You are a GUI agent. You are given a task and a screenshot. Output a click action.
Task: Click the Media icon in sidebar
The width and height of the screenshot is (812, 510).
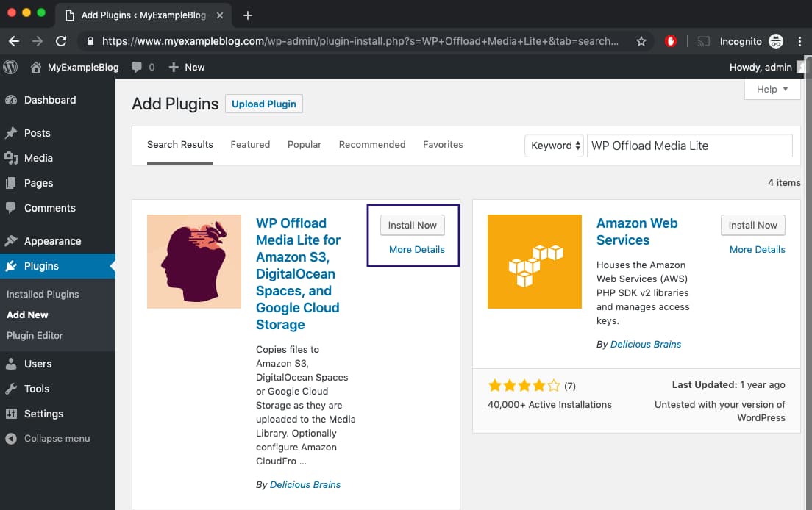11,158
